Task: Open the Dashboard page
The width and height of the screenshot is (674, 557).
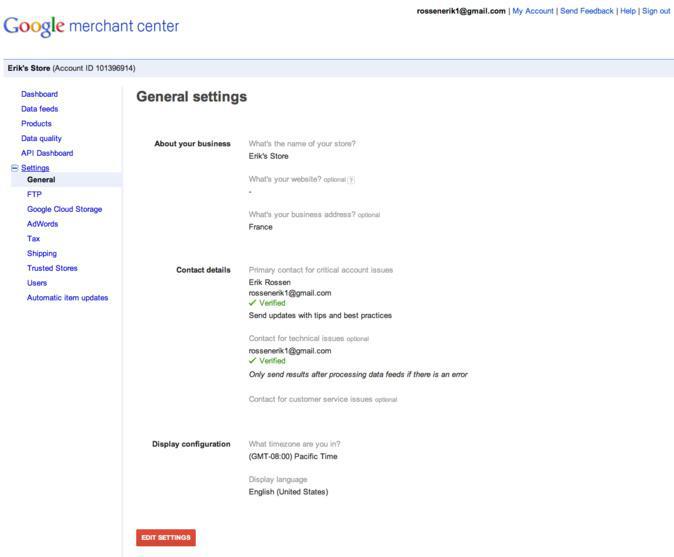Action: tap(39, 94)
